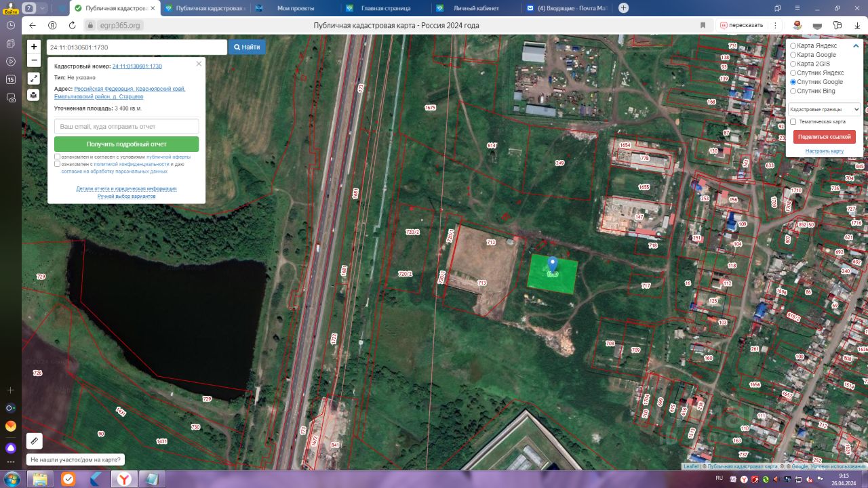
Task: Click Получить подробный отчет button
Action: point(126,144)
